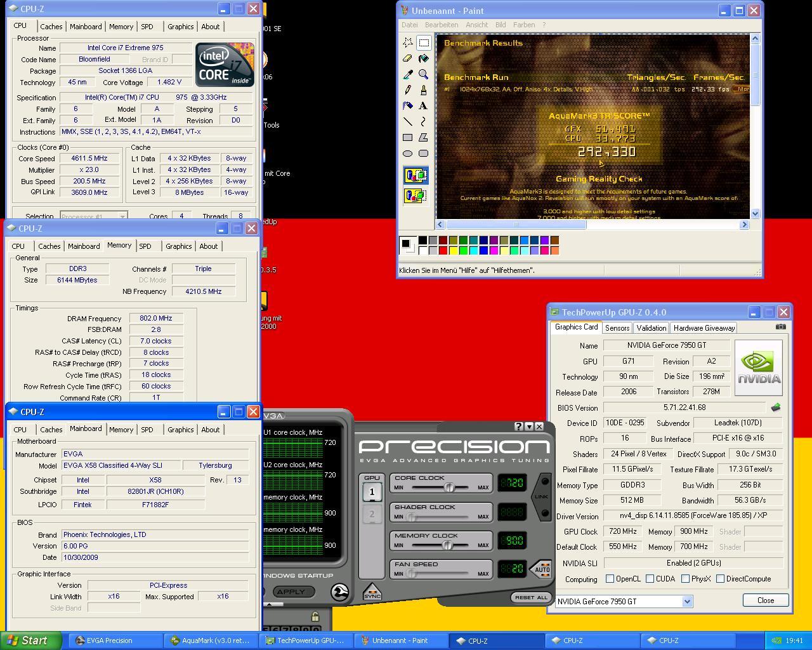The height and width of the screenshot is (650, 812).
Task: Activate the Pick Color eyedropper tool
Action: pyautogui.click(x=408, y=74)
